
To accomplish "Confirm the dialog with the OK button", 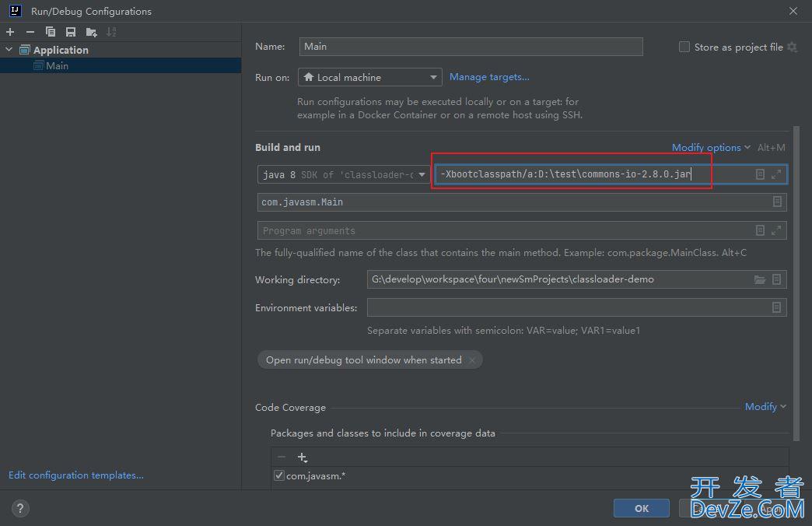I will coord(641,508).
